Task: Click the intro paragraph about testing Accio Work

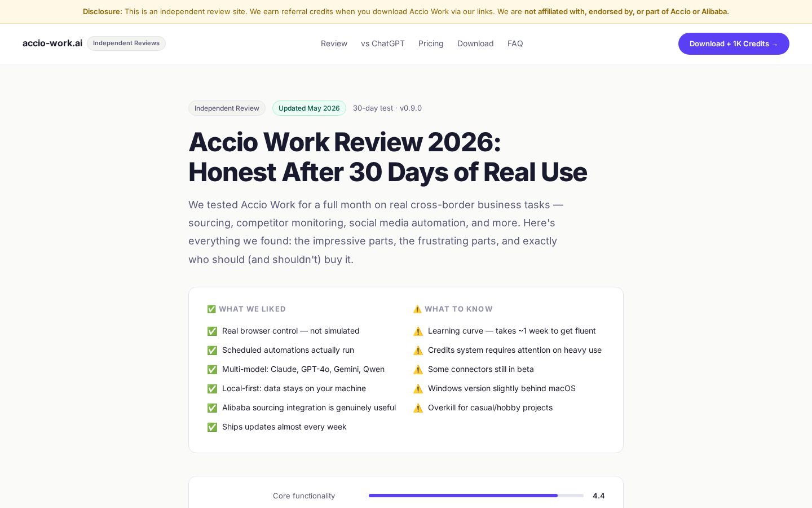Action: click(x=376, y=232)
